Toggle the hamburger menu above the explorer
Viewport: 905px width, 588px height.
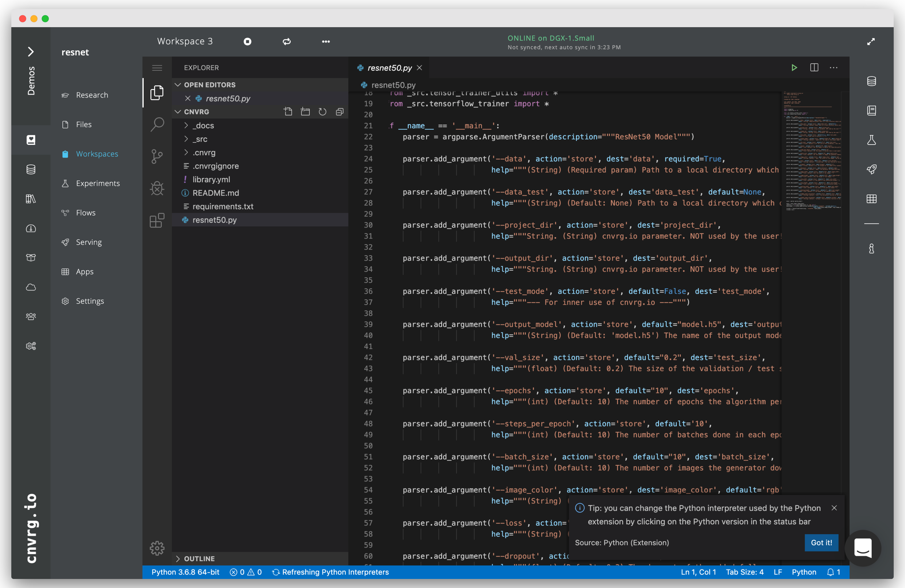pos(157,68)
